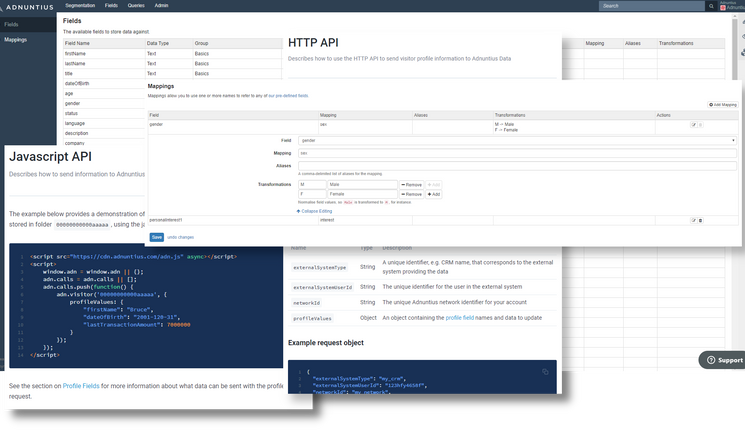
Task: Click the Example request object heading
Action: [326, 343]
